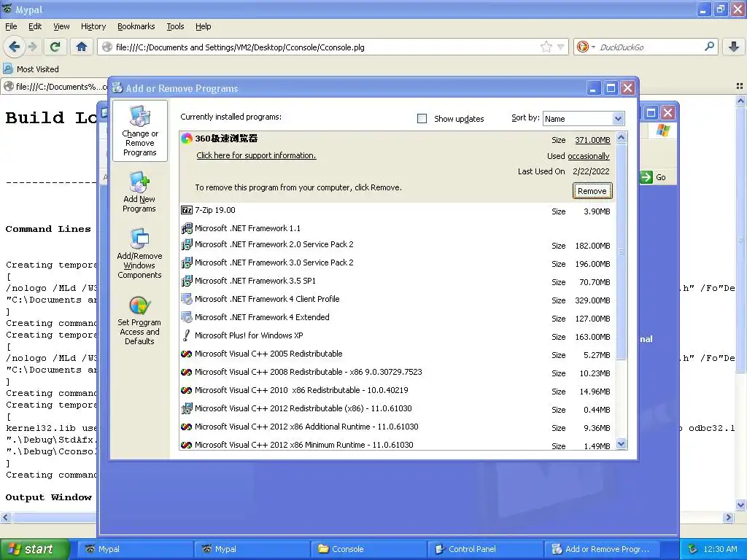Open the Help menu
Viewport: 747px width, 560px height.
[203, 26]
